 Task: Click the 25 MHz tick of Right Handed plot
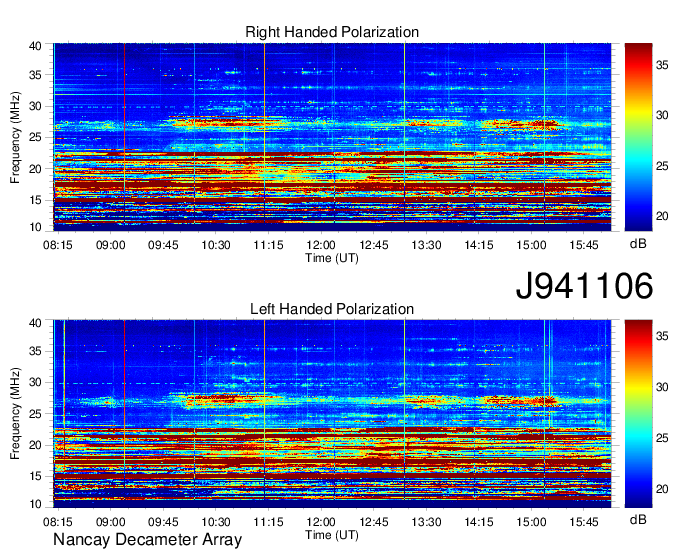[36, 137]
